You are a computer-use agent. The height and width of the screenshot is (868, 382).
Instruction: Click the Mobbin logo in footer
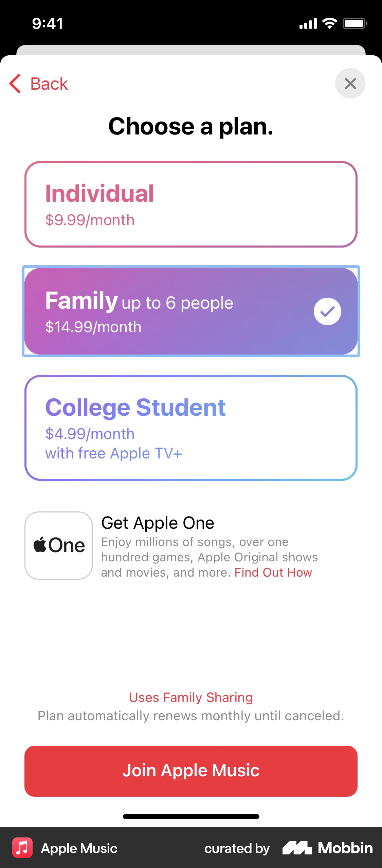coord(328,848)
